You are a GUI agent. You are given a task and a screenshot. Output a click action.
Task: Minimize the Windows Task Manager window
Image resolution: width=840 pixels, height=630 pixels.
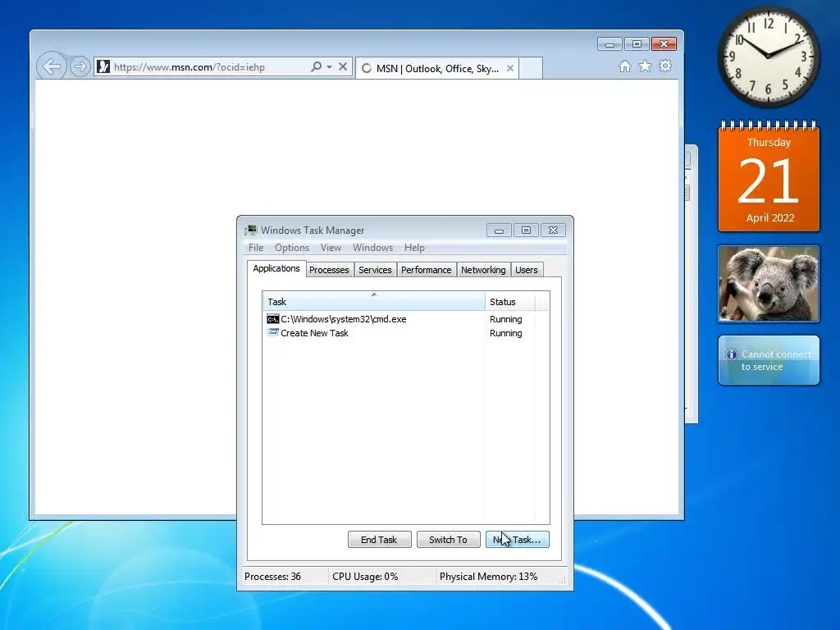(499, 231)
